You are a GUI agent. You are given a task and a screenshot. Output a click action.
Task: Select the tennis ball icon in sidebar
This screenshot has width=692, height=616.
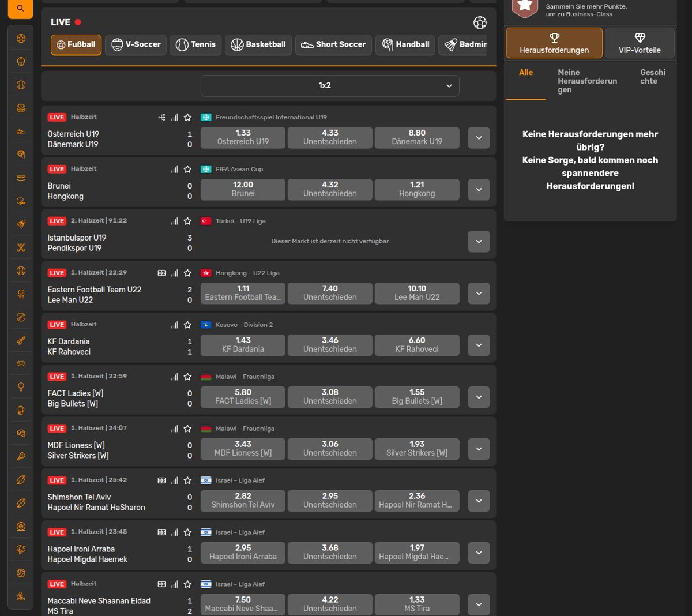pos(21,85)
